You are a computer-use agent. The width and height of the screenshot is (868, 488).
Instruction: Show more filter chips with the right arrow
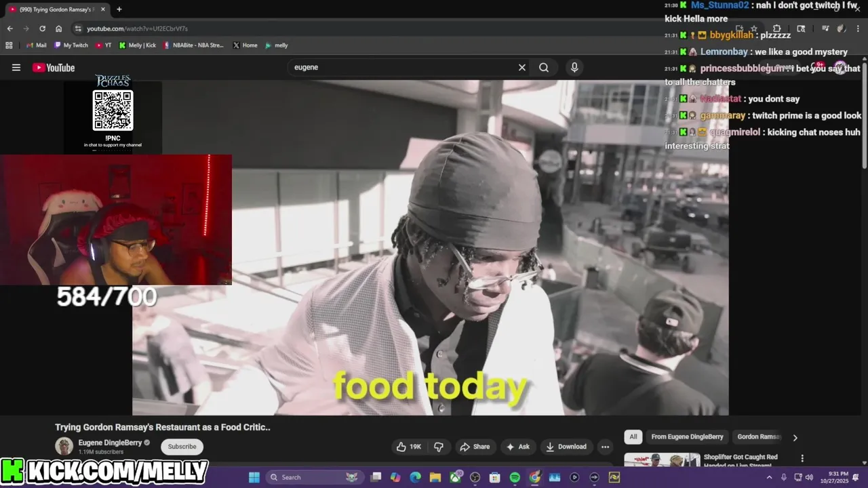pyautogui.click(x=795, y=437)
